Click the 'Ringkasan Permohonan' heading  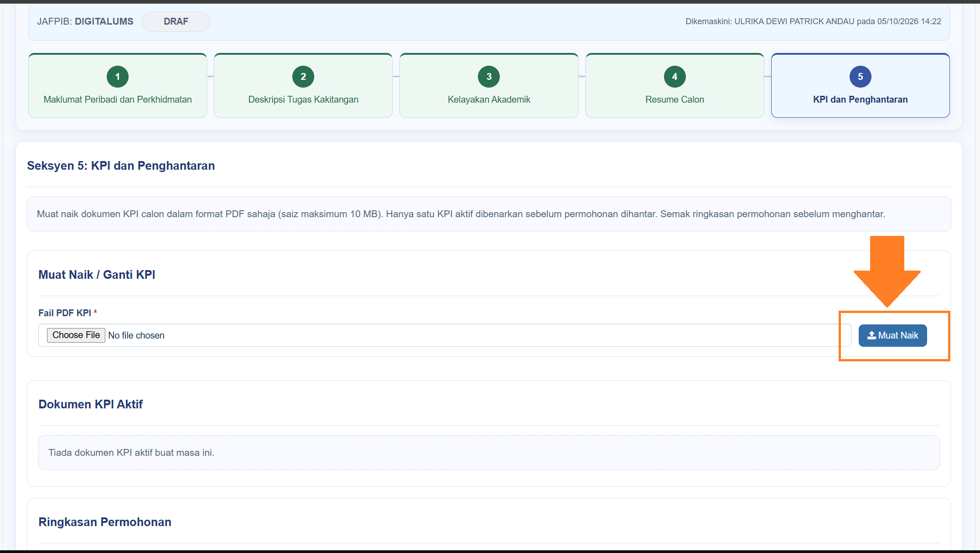coord(105,522)
